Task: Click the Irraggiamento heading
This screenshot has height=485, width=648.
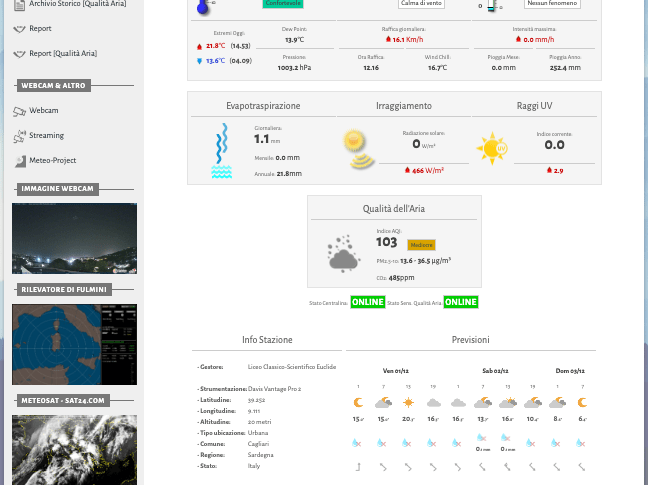Action: pyautogui.click(x=404, y=106)
